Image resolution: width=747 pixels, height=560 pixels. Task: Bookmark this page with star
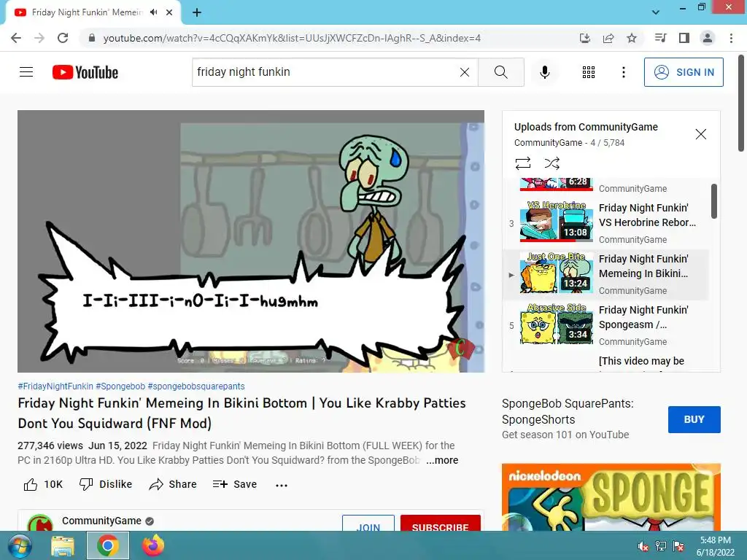pyautogui.click(x=632, y=38)
